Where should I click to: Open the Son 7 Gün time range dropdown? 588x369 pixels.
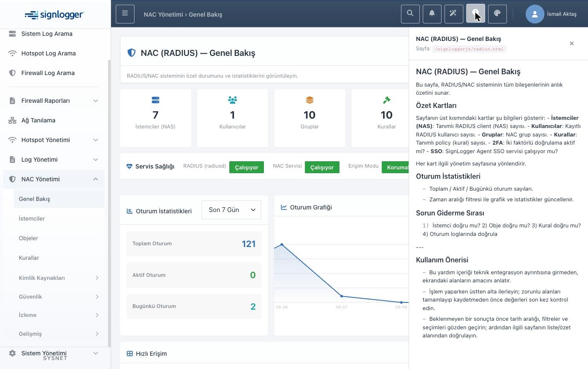(231, 210)
